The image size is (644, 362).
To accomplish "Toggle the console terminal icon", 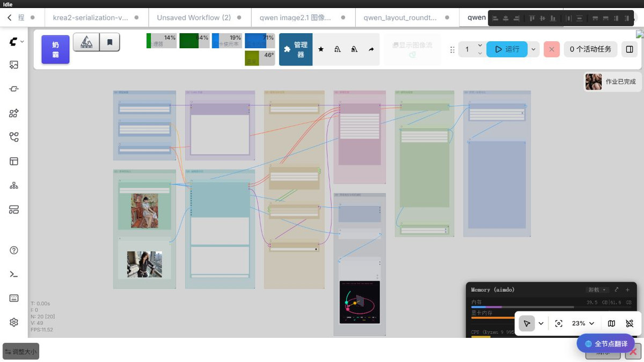I will [x=14, y=274].
